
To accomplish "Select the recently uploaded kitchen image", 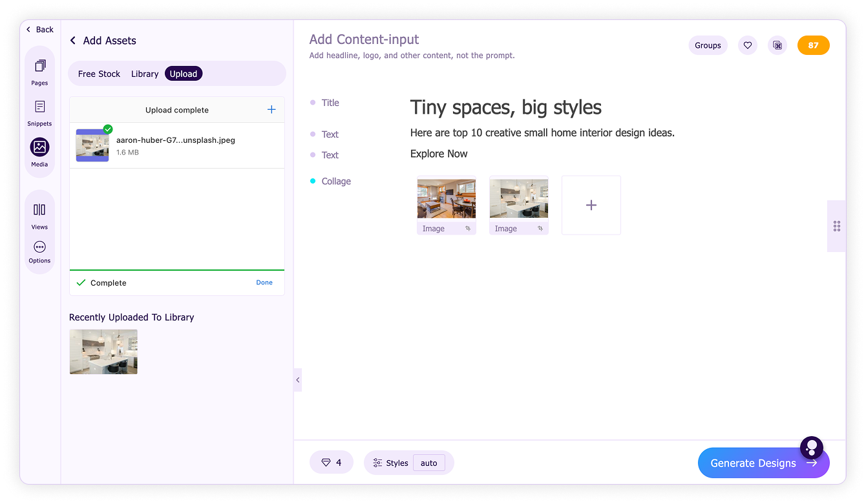I will tap(103, 352).
